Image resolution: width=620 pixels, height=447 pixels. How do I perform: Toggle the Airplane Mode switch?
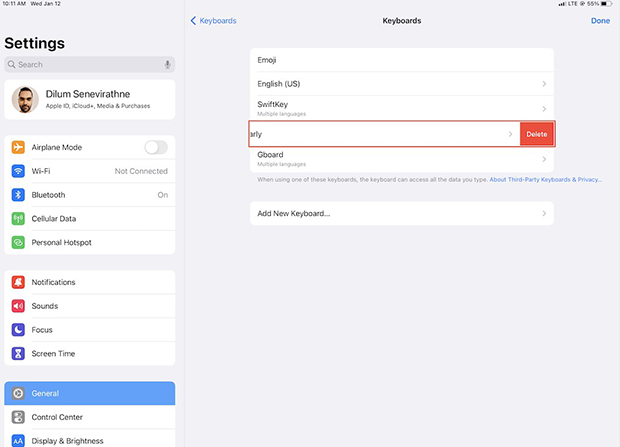click(156, 147)
